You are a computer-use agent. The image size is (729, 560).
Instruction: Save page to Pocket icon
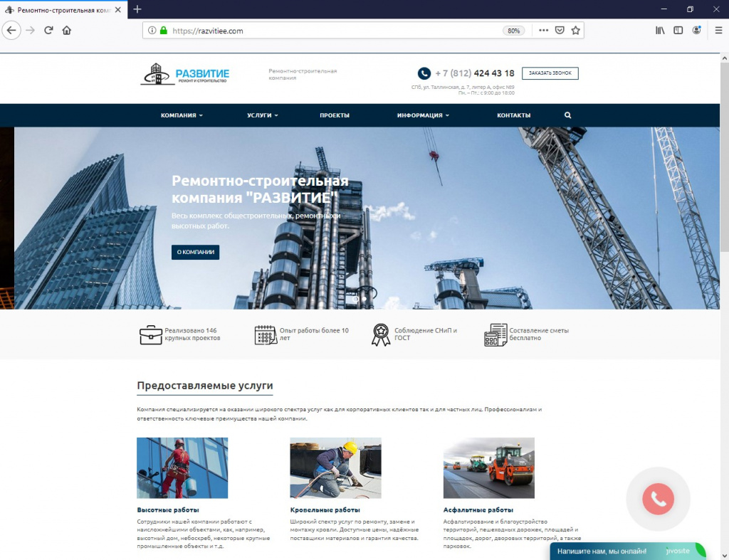coord(560,31)
